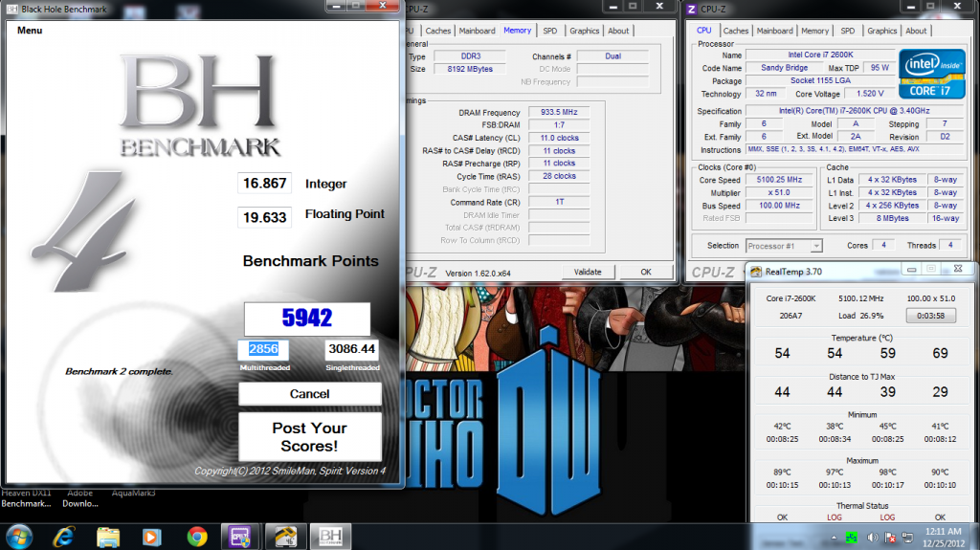The height and width of the screenshot is (550, 980).
Task: Click the Name field Intel Core i7 2600K
Action: (x=820, y=55)
